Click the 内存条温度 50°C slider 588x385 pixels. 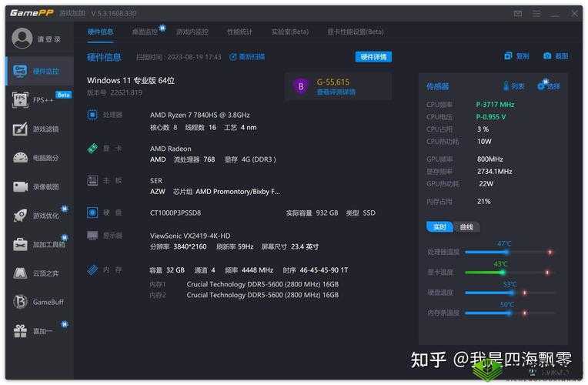pos(510,313)
